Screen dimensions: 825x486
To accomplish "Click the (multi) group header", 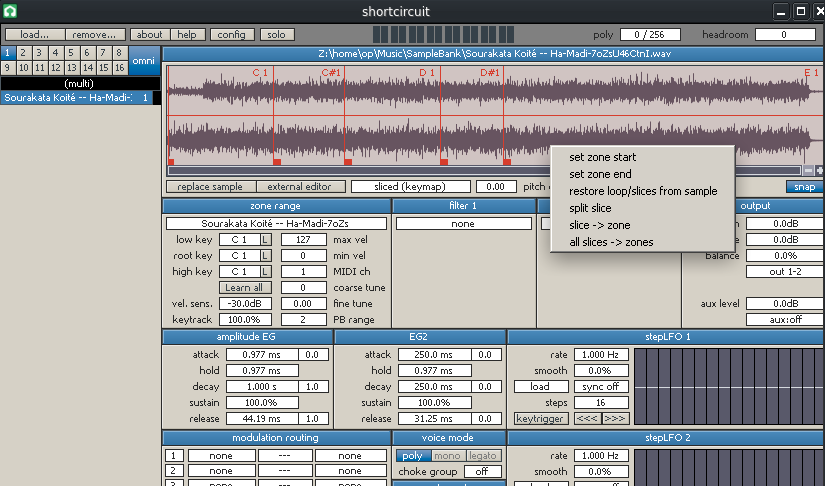I will click(x=80, y=83).
